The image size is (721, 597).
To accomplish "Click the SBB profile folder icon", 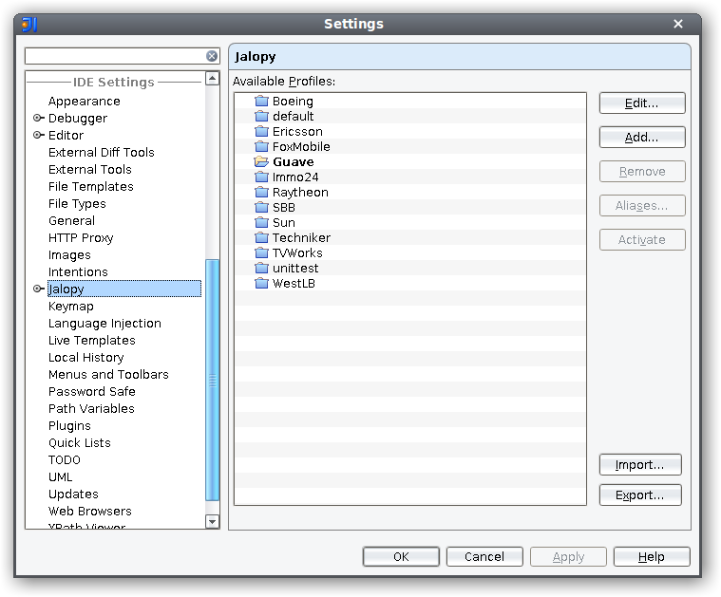I will click(x=261, y=207).
